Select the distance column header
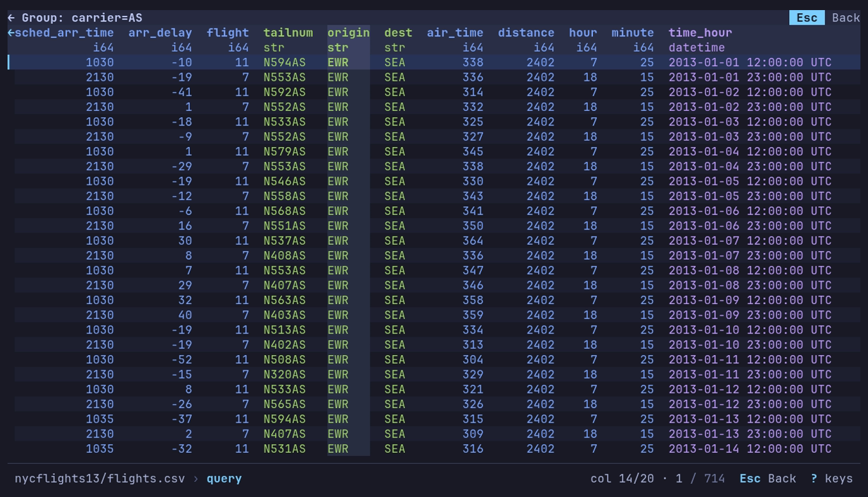Image resolution: width=868 pixels, height=497 pixels. (x=526, y=33)
